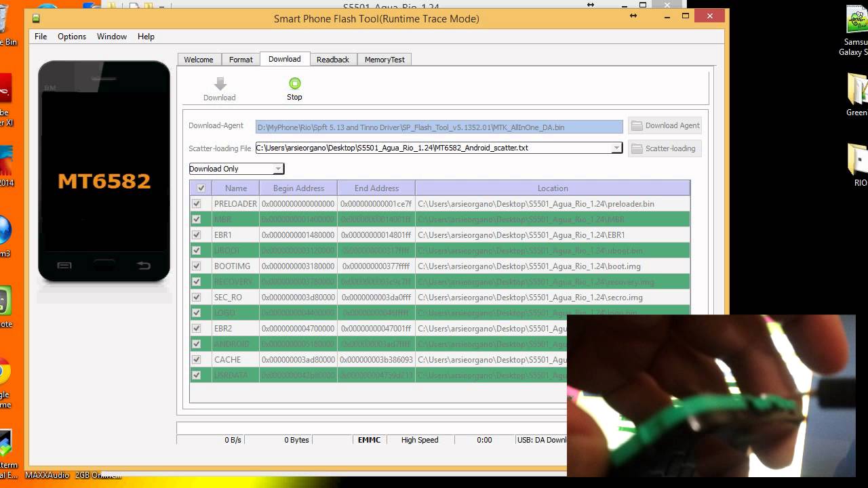Click begin address 0x0000000001480000 cell
The image size is (868, 488).
[298, 235]
